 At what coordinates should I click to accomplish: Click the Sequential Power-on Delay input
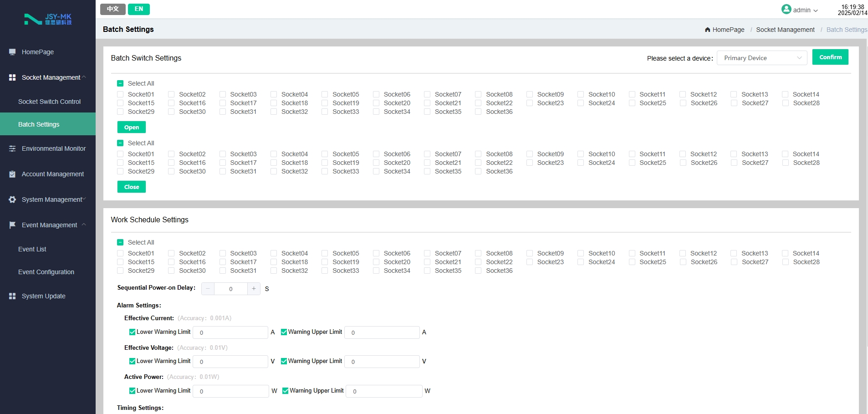point(231,289)
